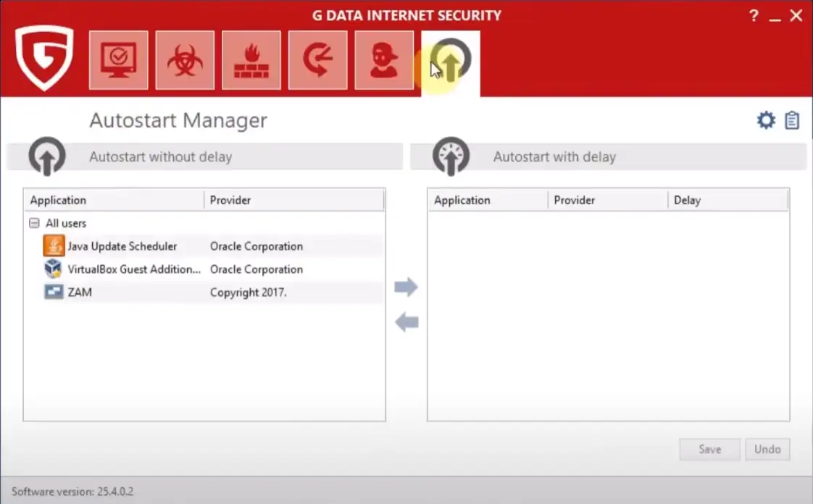813x504 pixels.
Task: Click right arrow to move to delayed
Action: [406, 287]
